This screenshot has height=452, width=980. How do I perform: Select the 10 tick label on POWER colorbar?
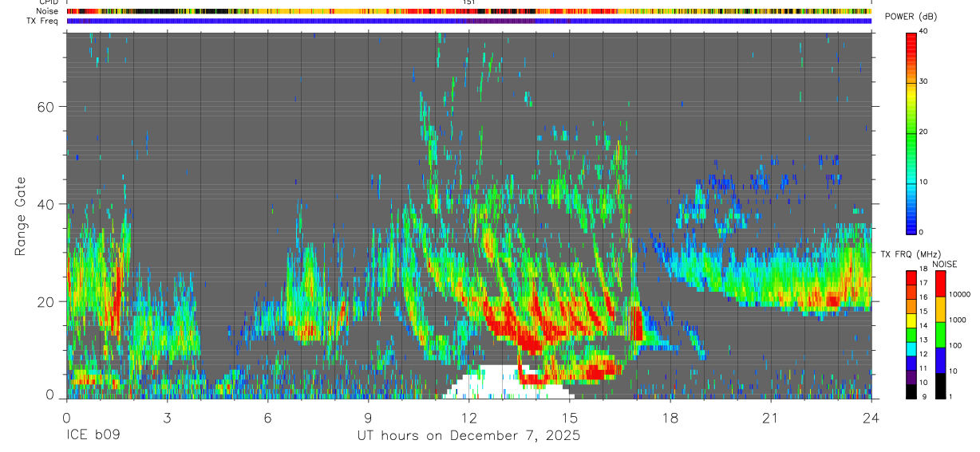923,183
